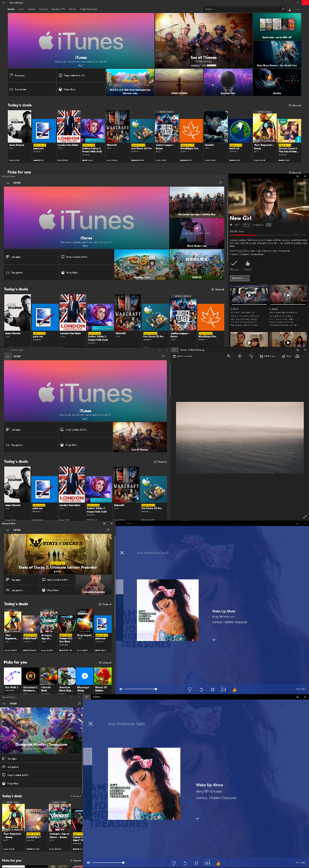This screenshot has height=868, width=309.
Task: Open the Devices tab
Action: pyautogui.click(x=43, y=9)
